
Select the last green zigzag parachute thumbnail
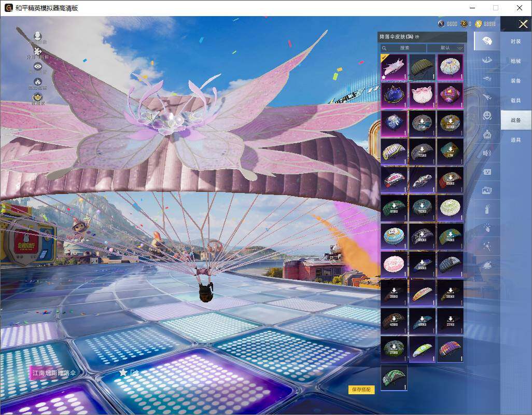click(x=394, y=377)
